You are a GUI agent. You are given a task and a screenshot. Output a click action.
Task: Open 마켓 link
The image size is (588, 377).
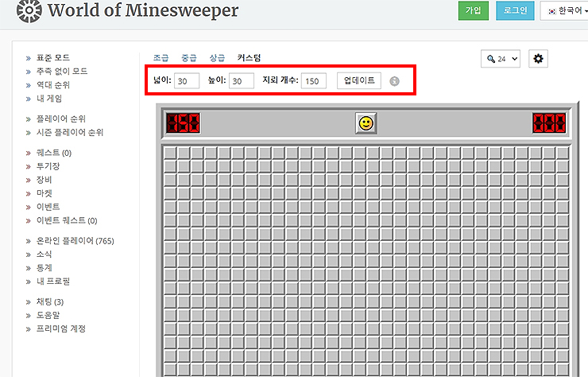44,193
